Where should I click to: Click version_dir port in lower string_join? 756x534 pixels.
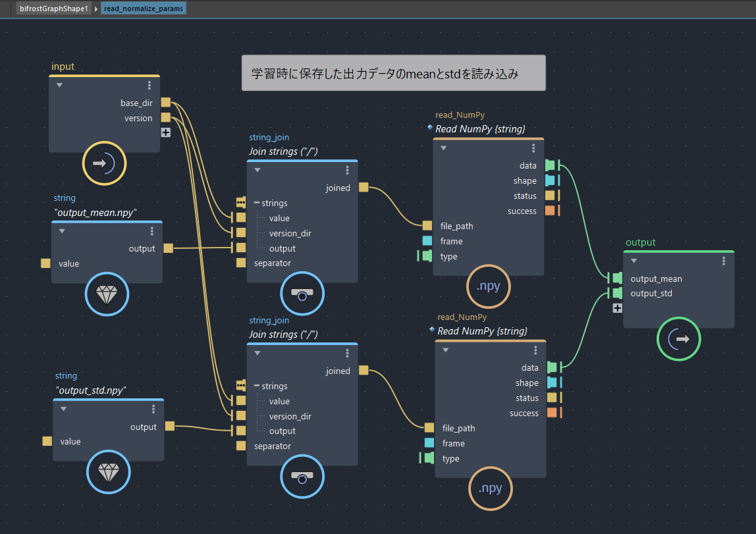[241, 415]
